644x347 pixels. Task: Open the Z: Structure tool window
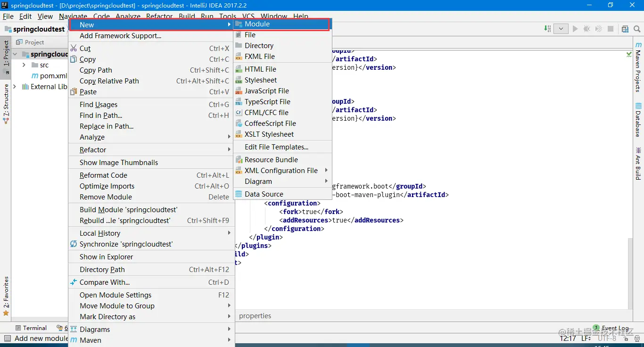coord(6,104)
